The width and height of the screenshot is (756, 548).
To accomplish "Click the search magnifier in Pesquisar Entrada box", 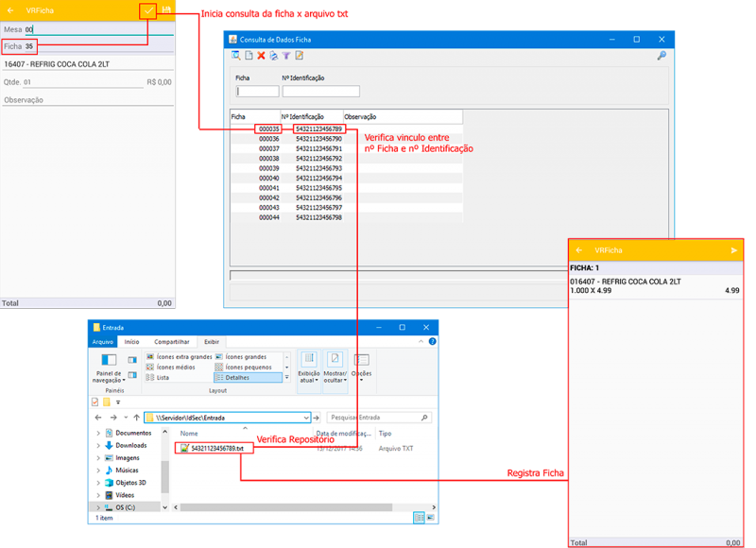I will point(424,418).
